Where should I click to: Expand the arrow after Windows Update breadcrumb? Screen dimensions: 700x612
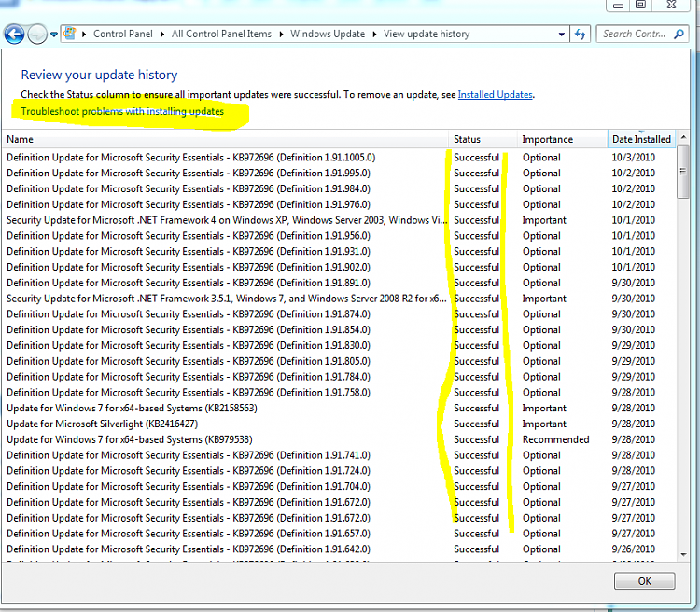(374, 34)
